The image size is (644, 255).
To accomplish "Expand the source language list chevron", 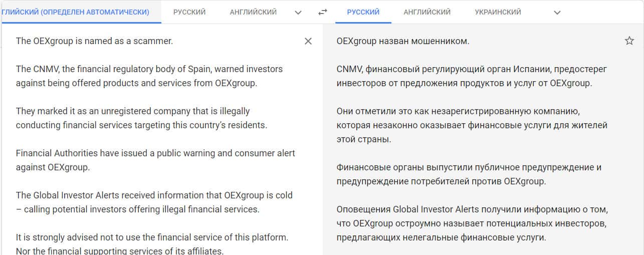I will click(298, 13).
